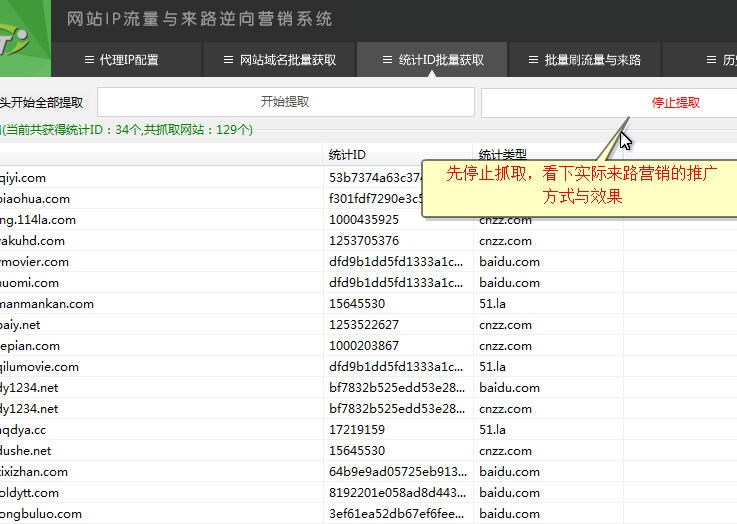737x524 pixels.
Task: Switch to the 统计ID批量获取 tab
Action: (x=433, y=60)
